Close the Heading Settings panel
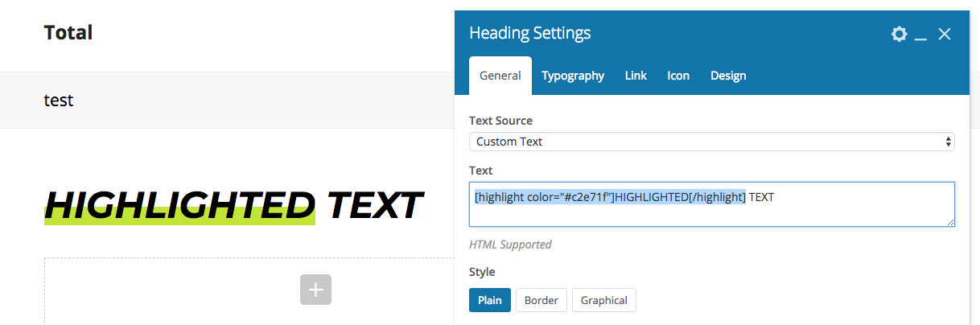 945,34
